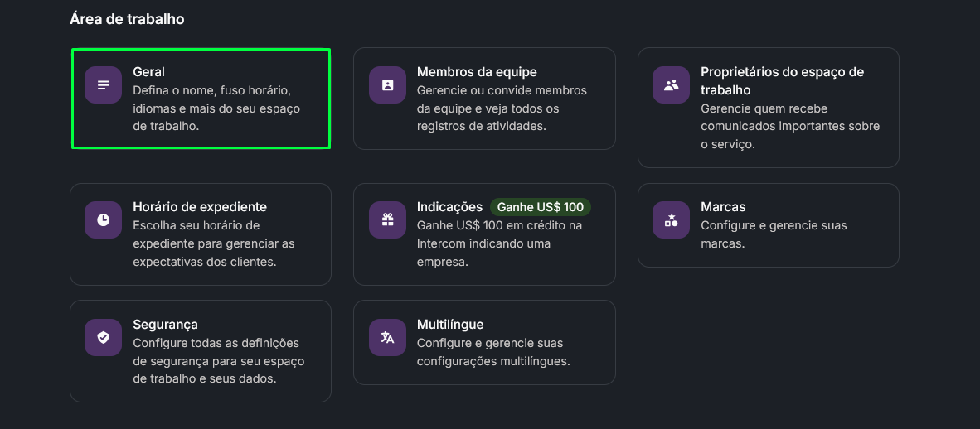
Task: Open the Segurança title
Action: point(166,325)
